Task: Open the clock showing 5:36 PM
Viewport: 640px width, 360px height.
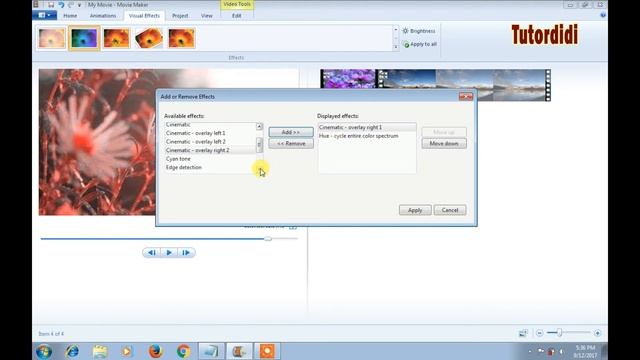Action: tap(586, 351)
